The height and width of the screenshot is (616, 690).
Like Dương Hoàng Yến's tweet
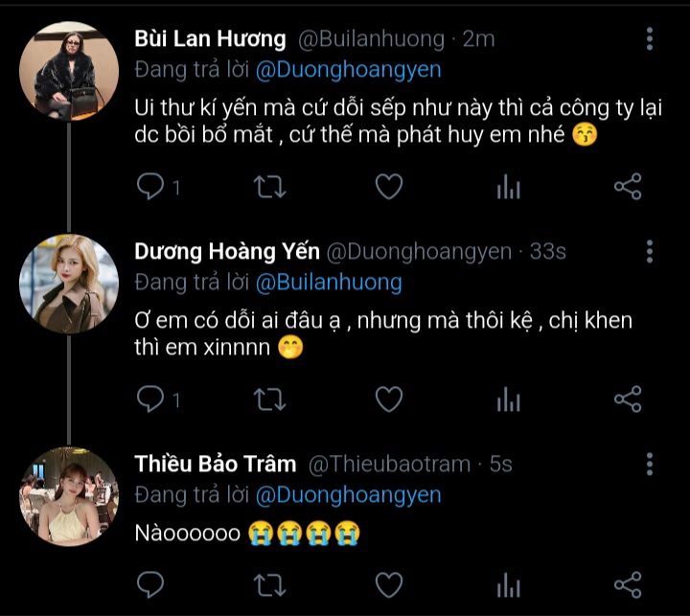click(x=388, y=399)
